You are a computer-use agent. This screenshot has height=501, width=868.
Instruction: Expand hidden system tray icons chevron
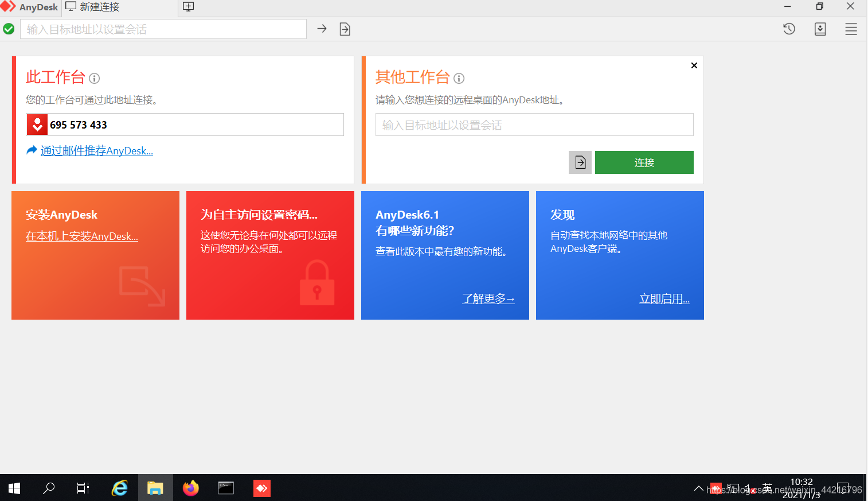pos(698,488)
